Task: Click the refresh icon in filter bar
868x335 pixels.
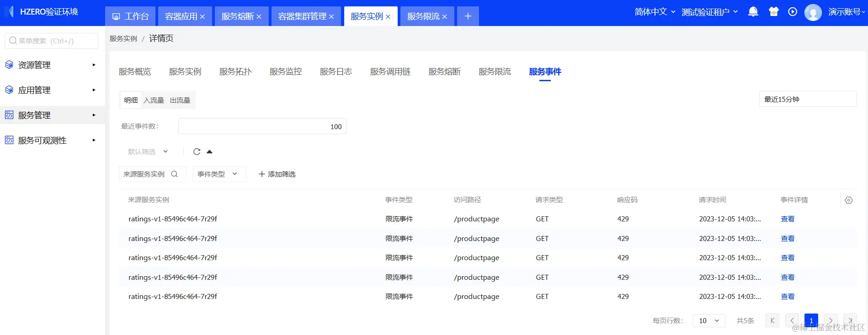Action: (x=197, y=152)
